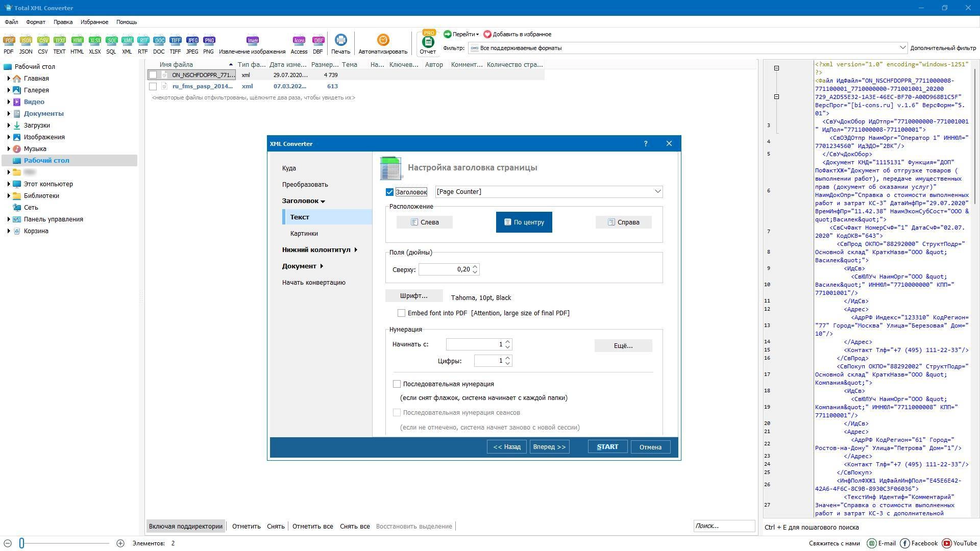Screen dimensions: 980x551
Task: Adjust the zoom slider in status bar
Action: tap(22, 543)
